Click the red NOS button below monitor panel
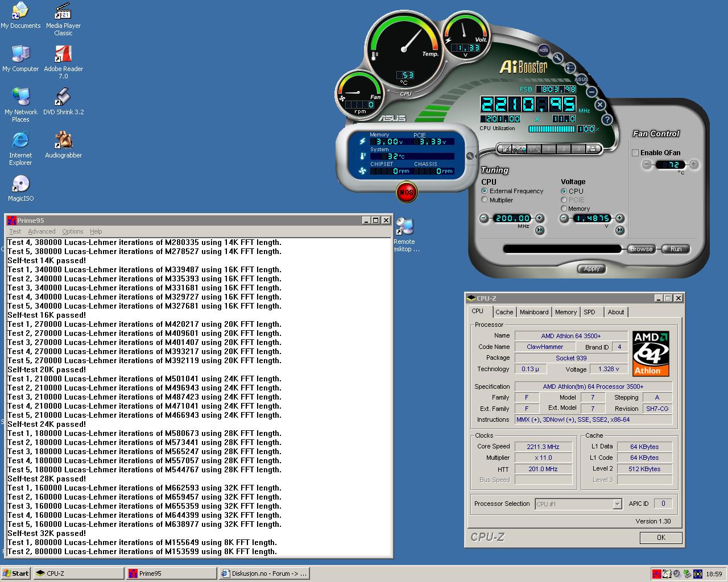This screenshot has width=728, height=582. [x=406, y=192]
